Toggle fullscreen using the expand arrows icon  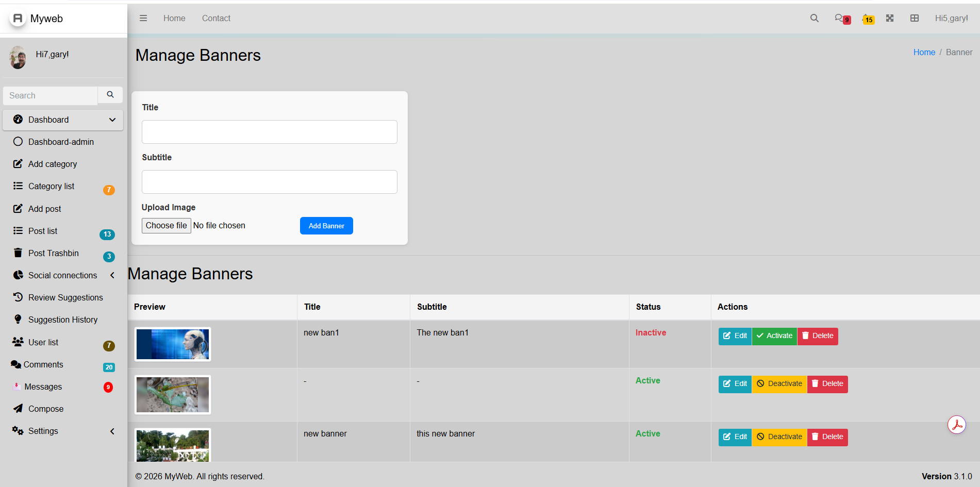click(x=890, y=18)
